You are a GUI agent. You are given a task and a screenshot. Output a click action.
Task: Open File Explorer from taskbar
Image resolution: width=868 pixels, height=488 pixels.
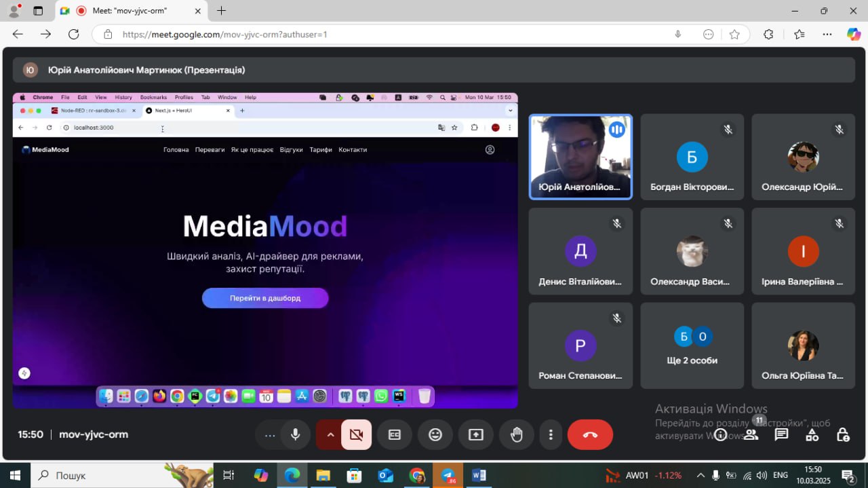pyautogui.click(x=323, y=475)
